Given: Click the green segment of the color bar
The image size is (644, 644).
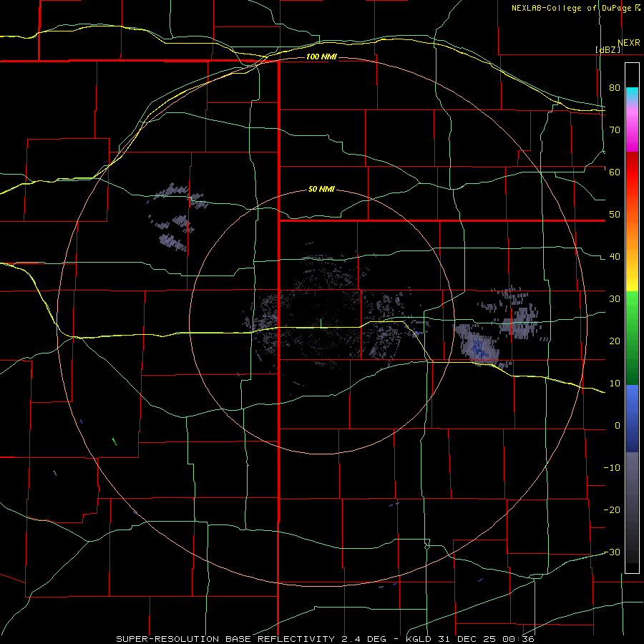Looking at the screenshot, I should [x=632, y=338].
